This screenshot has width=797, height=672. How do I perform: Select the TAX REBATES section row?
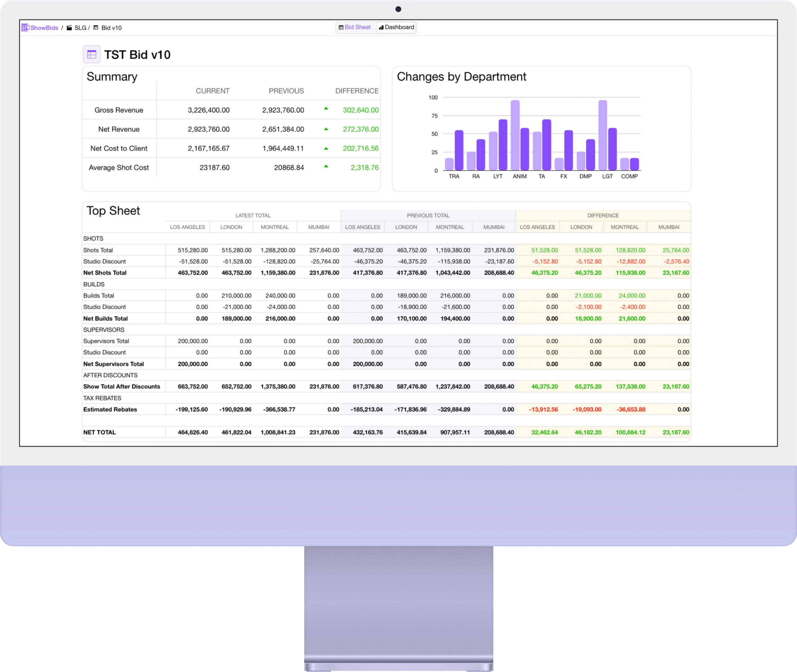[x=102, y=398]
